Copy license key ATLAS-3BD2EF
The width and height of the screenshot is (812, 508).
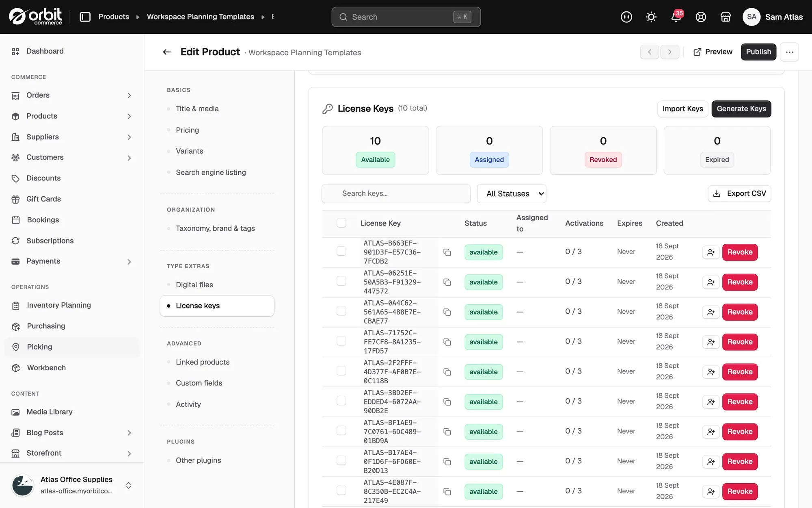[447, 402]
